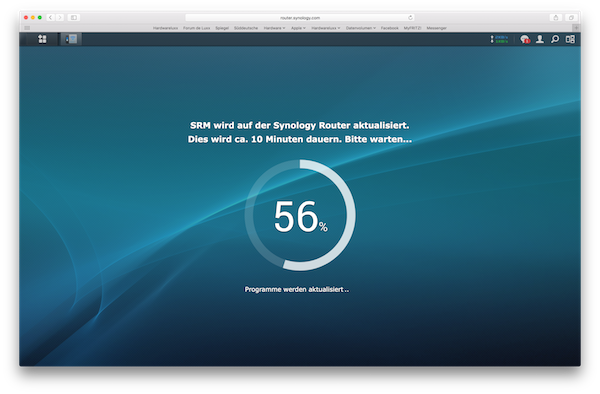Open the Spiegel bookmark
The image size is (600, 394).
222,28
